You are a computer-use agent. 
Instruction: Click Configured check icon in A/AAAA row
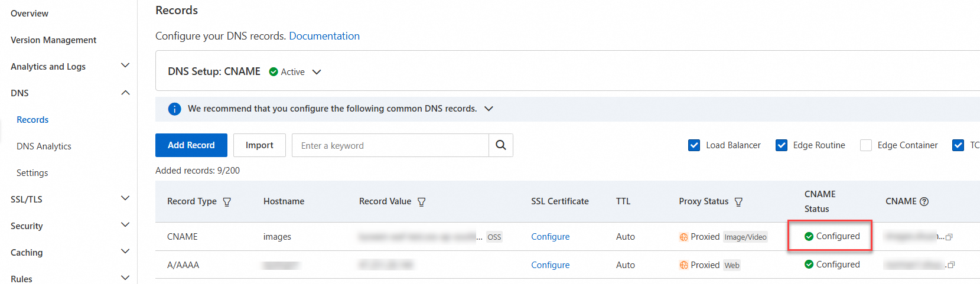pos(809,265)
